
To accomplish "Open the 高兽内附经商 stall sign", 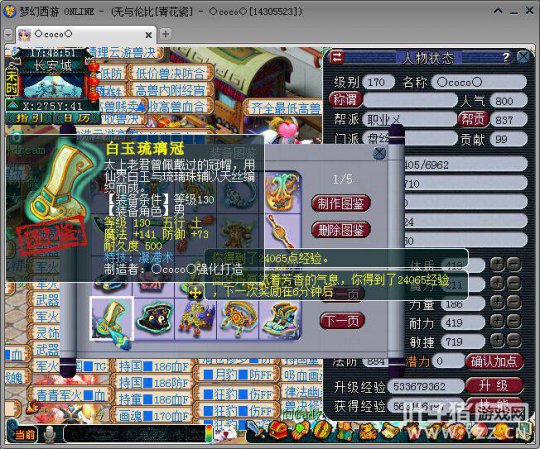I will click(170, 90).
